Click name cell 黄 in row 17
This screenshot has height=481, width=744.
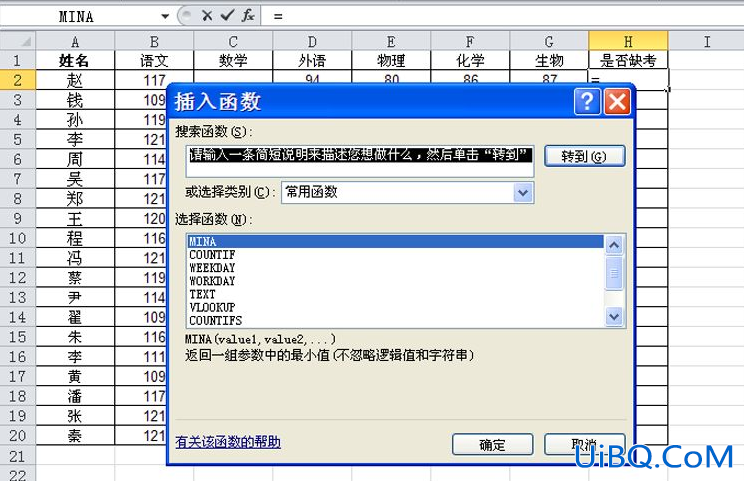[75, 376]
